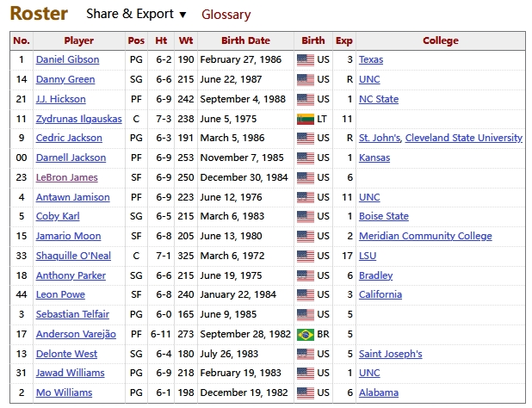Click the US flag in Shaquille O'Neal row
Screen dimensions: 532x408
click(305, 256)
